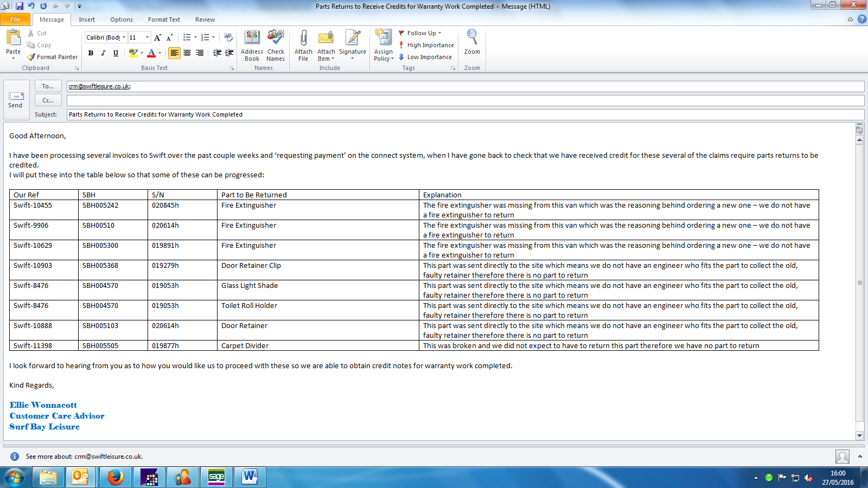The height and width of the screenshot is (488, 868).
Task: Increase the paragraph indent
Action: pos(229,53)
